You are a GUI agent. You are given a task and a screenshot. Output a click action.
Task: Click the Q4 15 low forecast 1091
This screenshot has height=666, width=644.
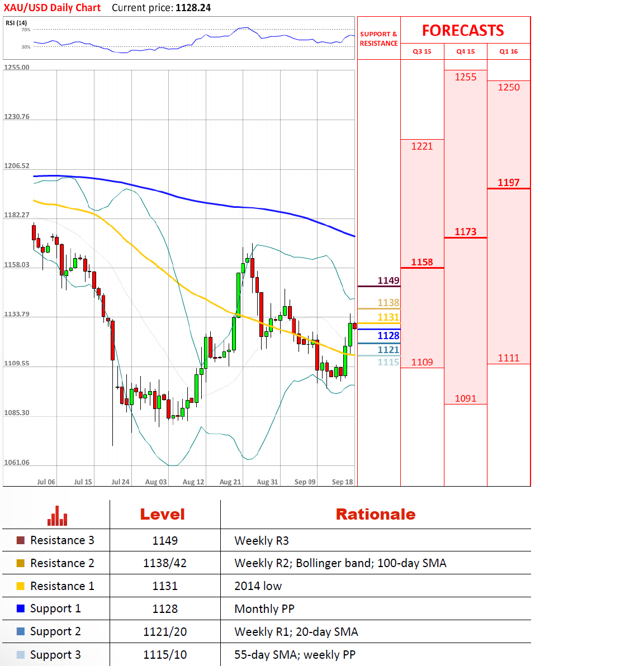click(466, 398)
